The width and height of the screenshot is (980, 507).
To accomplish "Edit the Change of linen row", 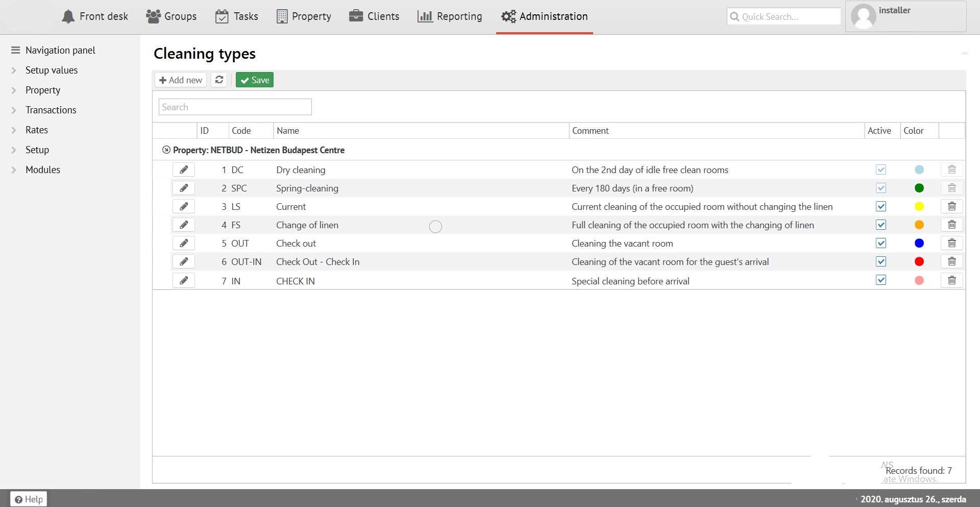I will click(x=184, y=225).
